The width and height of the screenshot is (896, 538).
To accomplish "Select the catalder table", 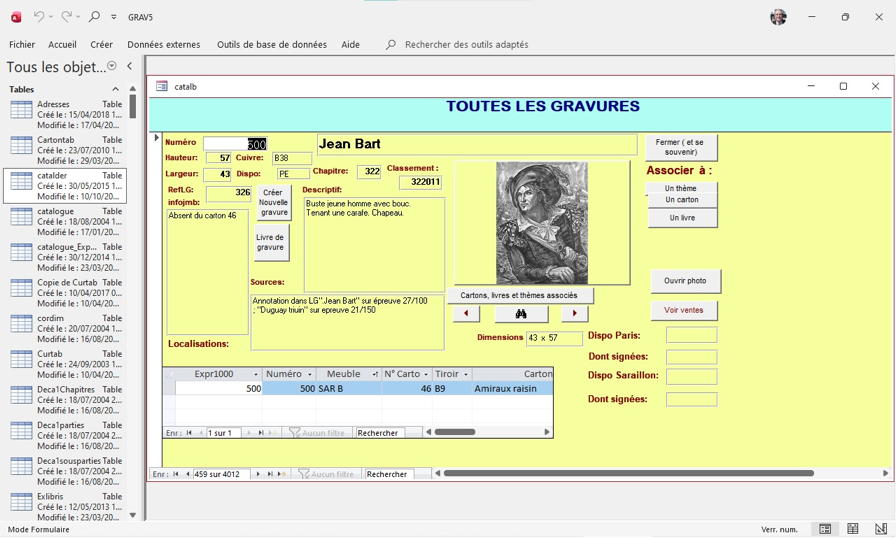I will click(65, 186).
